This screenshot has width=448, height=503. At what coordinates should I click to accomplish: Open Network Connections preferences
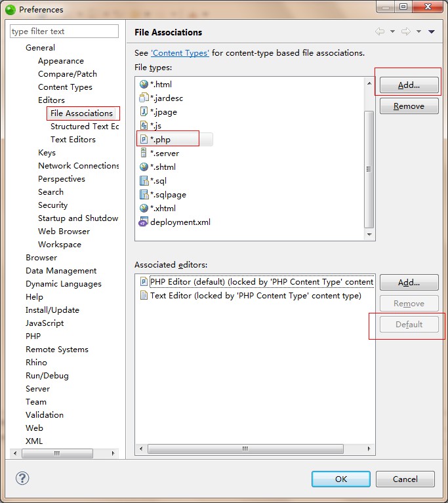pyautogui.click(x=79, y=165)
